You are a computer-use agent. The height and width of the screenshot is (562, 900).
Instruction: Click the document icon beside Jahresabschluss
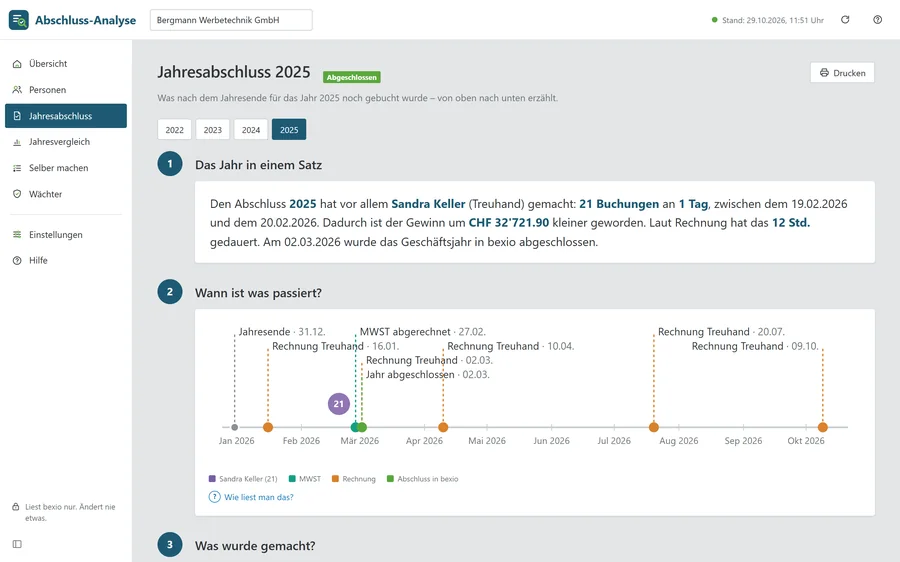[x=17, y=116]
